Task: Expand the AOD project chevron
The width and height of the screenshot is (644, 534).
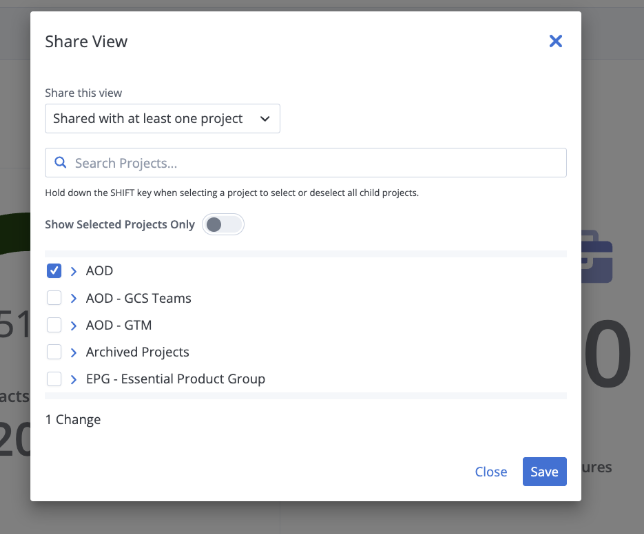Action: click(74, 271)
